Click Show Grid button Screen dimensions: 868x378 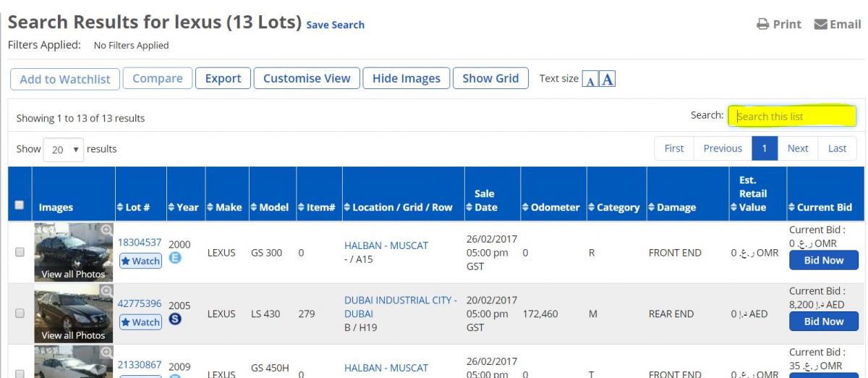coord(490,79)
